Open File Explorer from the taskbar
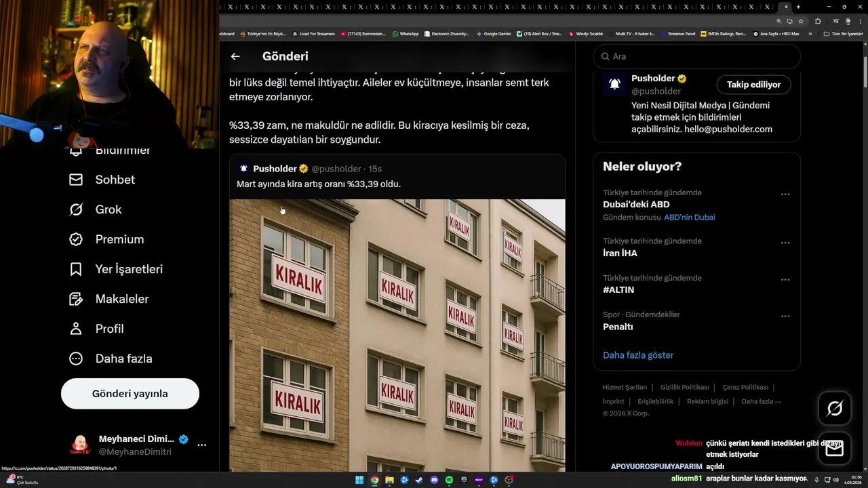The width and height of the screenshot is (868, 488). [x=389, y=480]
